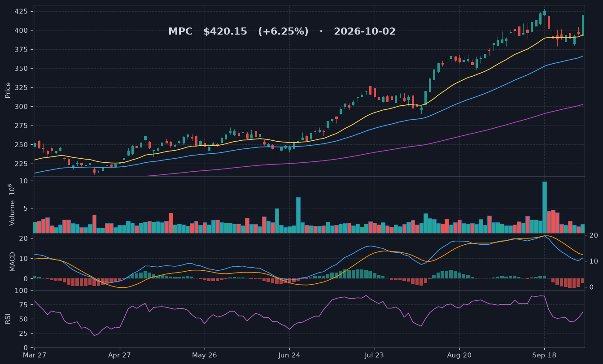Click the 'Aug 20' date label
Screen dimensions: 603x364
pyautogui.click(x=459, y=355)
